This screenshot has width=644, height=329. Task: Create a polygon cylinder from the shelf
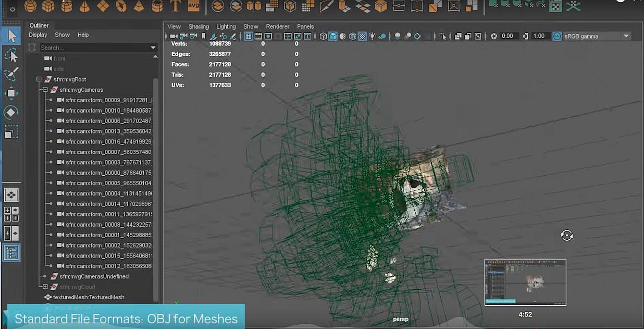tap(67, 6)
